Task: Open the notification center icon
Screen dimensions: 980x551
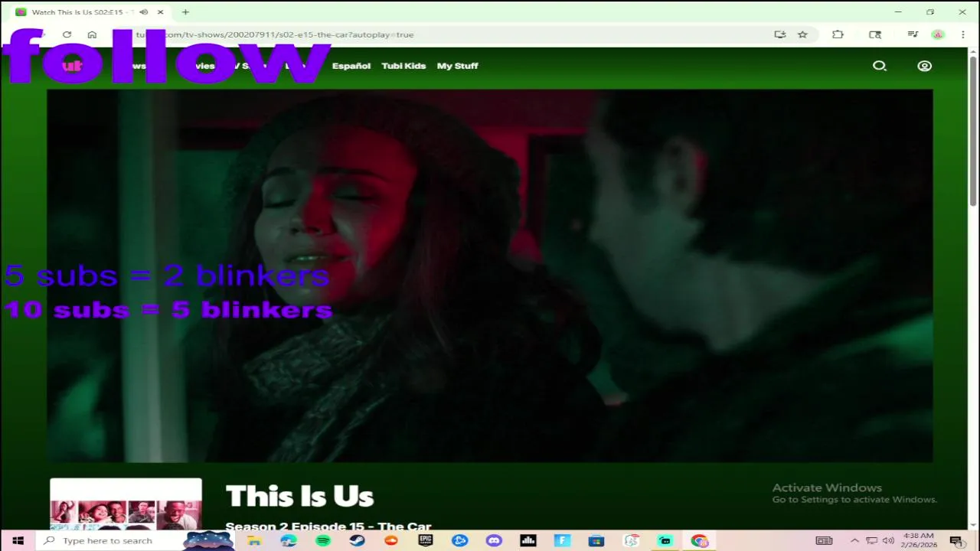Action: 956,540
